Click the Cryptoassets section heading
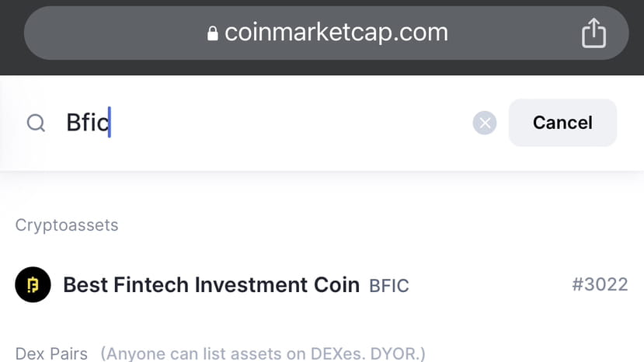The image size is (644, 362). tap(67, 225)
